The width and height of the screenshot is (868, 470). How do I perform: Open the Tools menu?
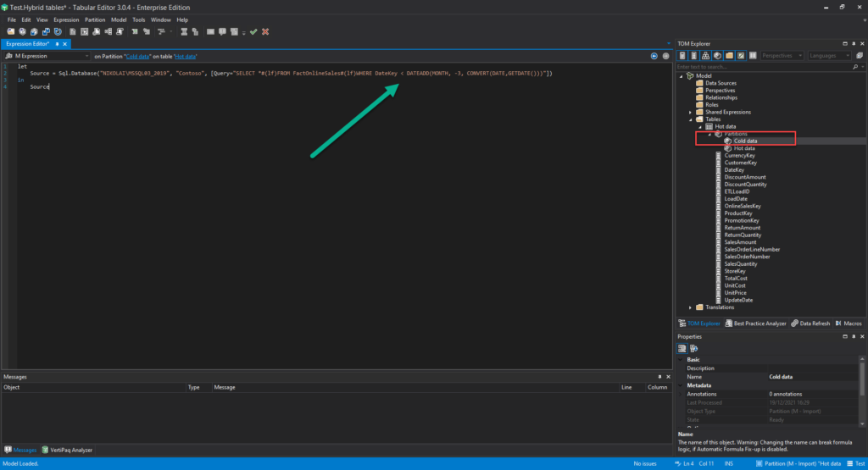pyautogui.click(x=138, y=20)
